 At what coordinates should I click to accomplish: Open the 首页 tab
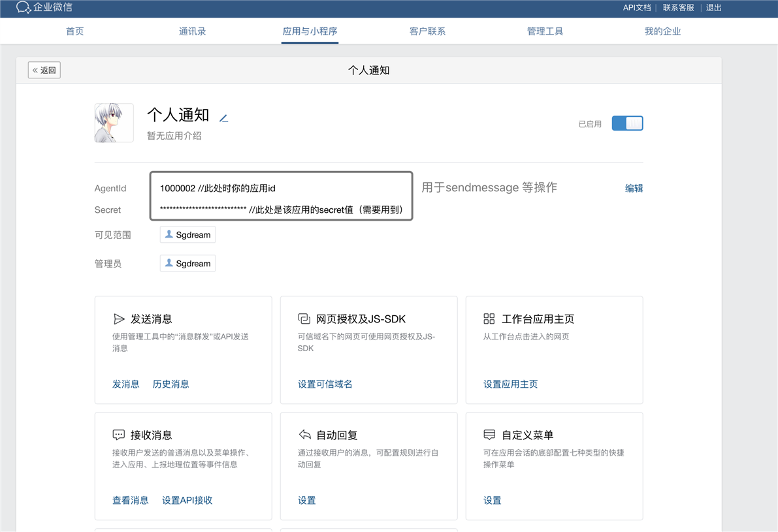pyautogui.click(x=75, y=31)
